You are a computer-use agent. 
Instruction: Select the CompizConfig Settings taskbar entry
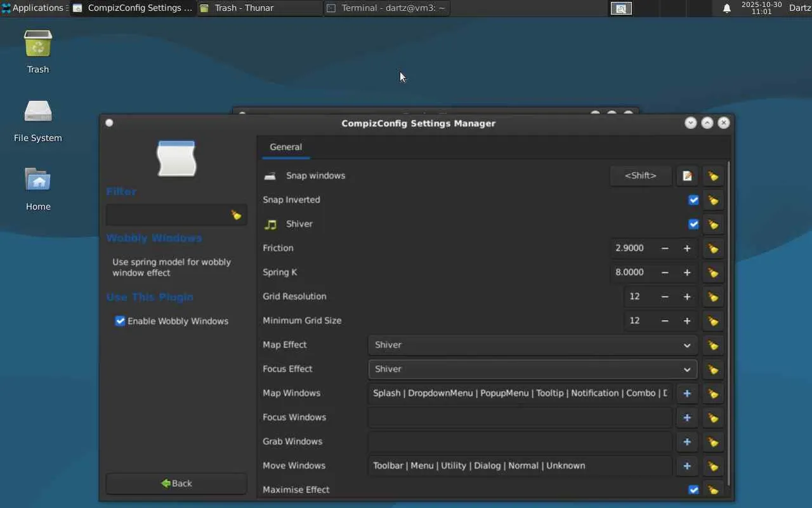pos(133,8)
